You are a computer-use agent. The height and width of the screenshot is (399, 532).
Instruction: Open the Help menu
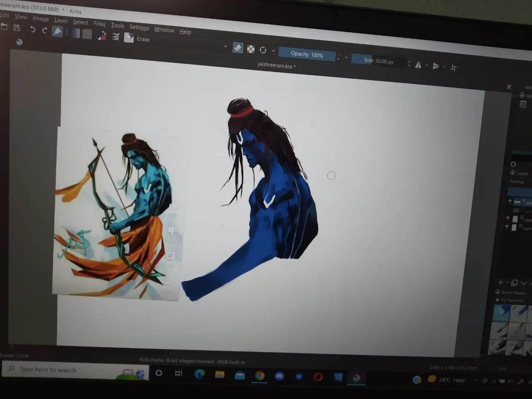tap(185, 32)
